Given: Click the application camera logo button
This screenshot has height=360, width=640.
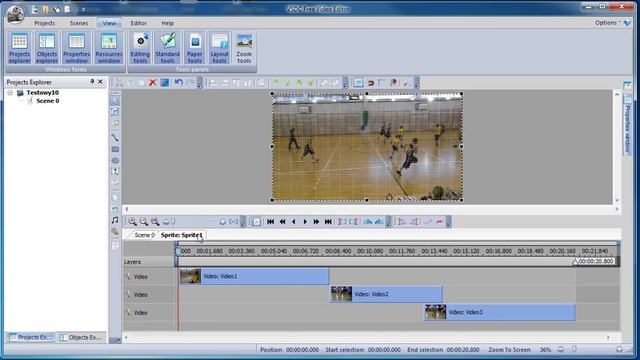Looking at the screenshot, I should [x=16, y=14].
